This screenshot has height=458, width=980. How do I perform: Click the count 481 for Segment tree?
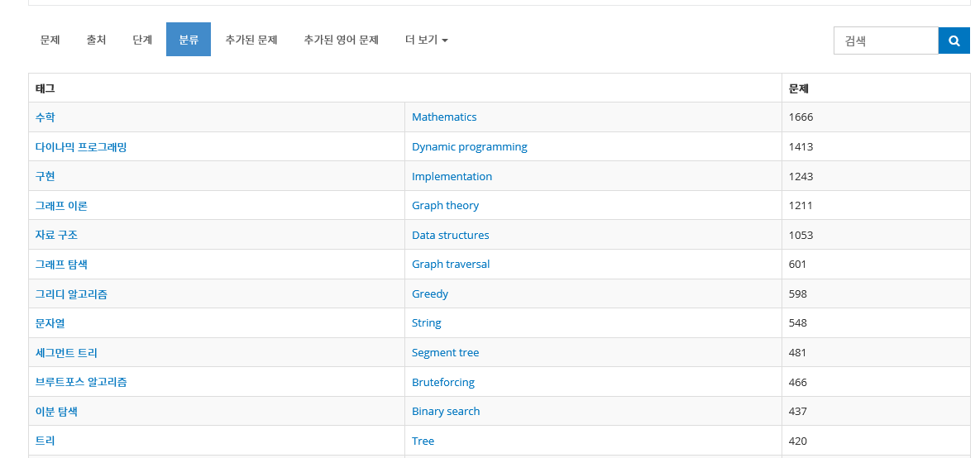point(797,352)
